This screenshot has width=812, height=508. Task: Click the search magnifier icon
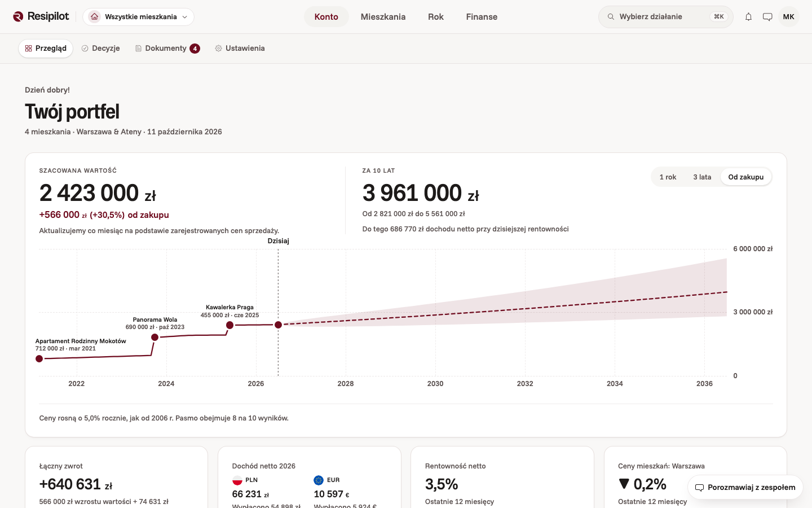tap(611, 17)
